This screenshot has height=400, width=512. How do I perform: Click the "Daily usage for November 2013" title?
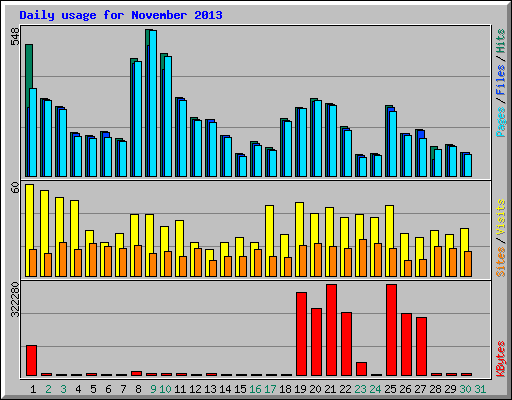(x=121, y=15)
